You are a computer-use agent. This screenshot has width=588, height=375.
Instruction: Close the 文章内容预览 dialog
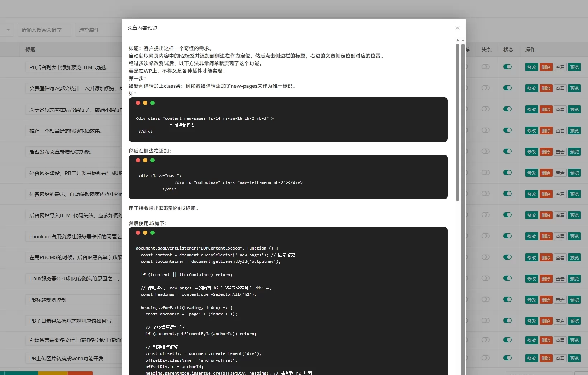click(457, 28)
